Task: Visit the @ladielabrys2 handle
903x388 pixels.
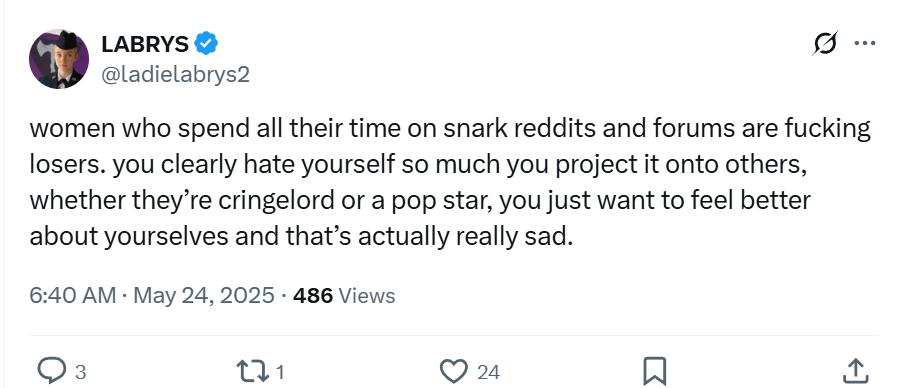Action: tap(176, 74)
